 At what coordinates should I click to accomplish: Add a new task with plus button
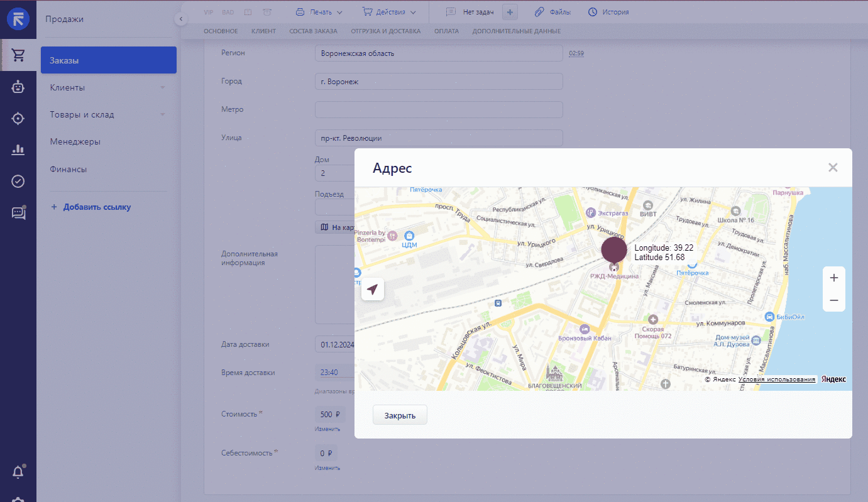coord(510,12)
